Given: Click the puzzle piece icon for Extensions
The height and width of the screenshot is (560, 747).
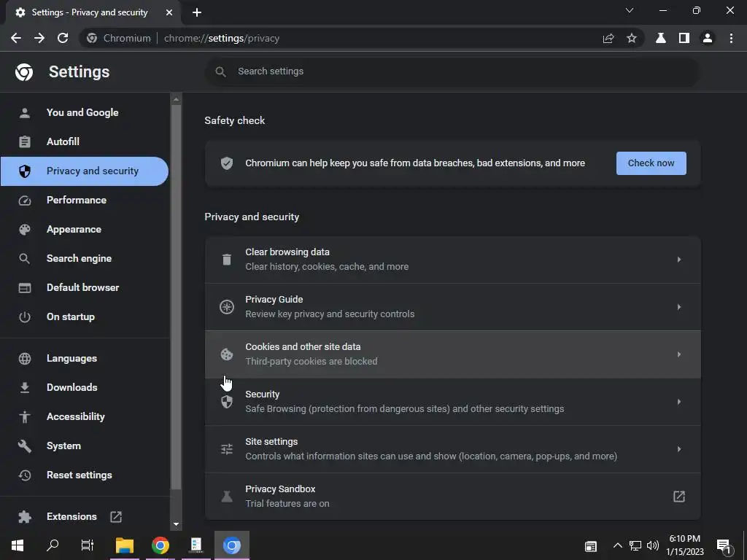Looking at the screenshot, I should 25,517.
